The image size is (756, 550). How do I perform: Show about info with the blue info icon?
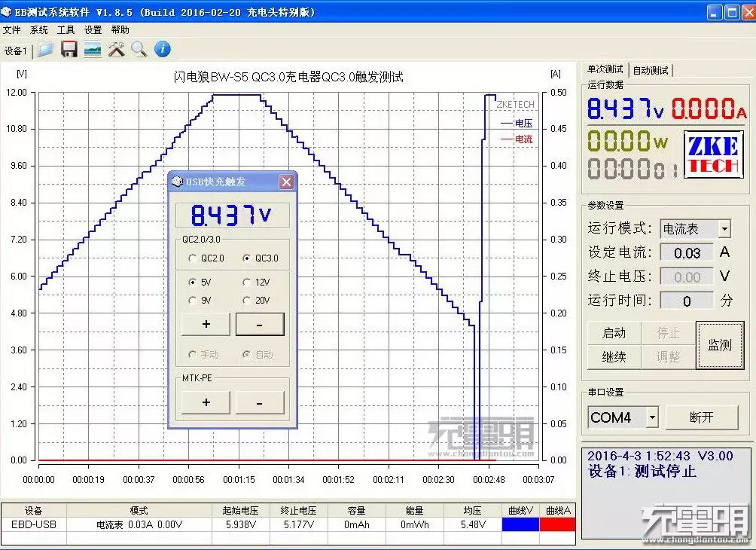(x=163, y=49)
